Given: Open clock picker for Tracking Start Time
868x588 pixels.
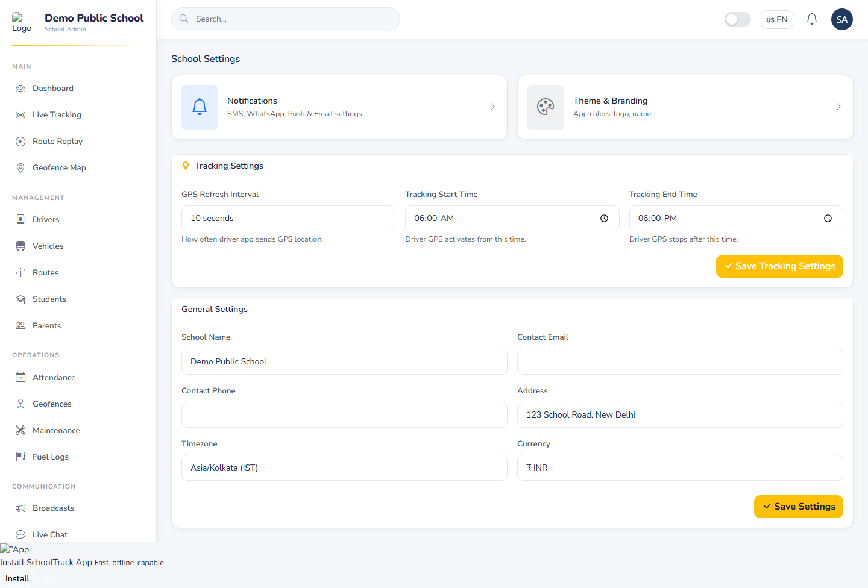Looking at the screenshot, I should (604, 219).
